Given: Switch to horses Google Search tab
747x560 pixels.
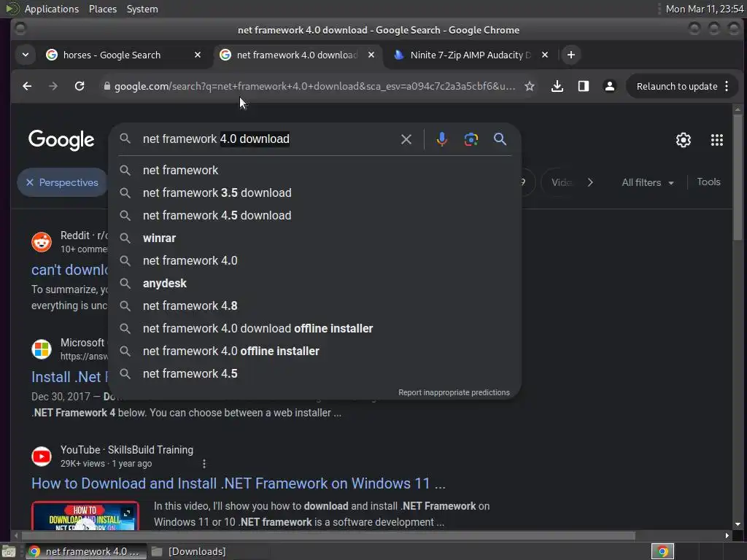Looking at the screenshot, I should 112,55.
